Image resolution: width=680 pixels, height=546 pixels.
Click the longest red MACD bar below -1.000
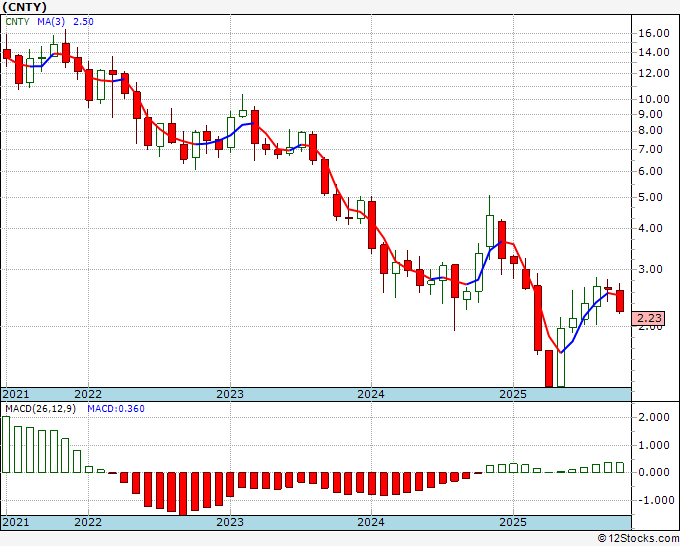(183, 494)
